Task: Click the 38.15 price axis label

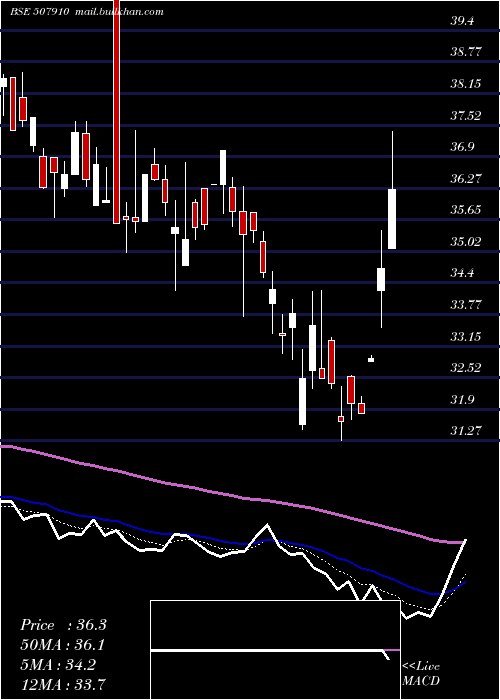Action: tap(466, 83)
